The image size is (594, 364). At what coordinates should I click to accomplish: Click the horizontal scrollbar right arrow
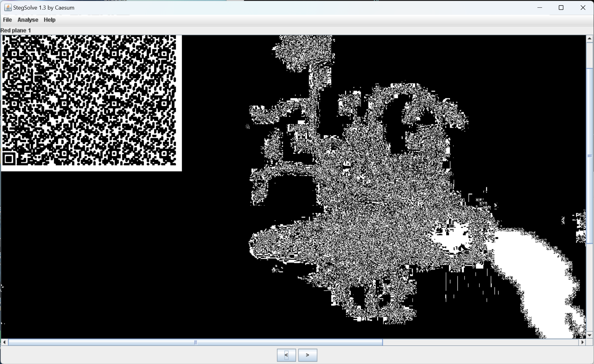click(x=583, y=342)
